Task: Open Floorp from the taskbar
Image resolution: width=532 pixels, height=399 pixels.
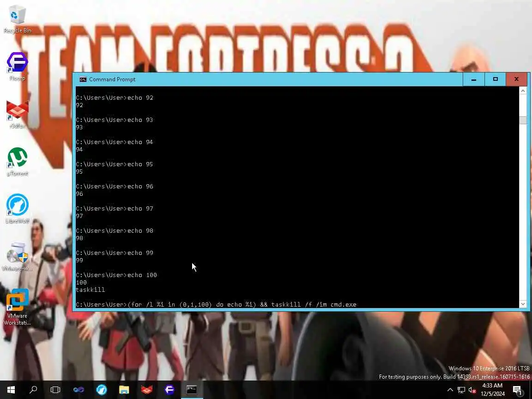Action: [x=169, y=390]
